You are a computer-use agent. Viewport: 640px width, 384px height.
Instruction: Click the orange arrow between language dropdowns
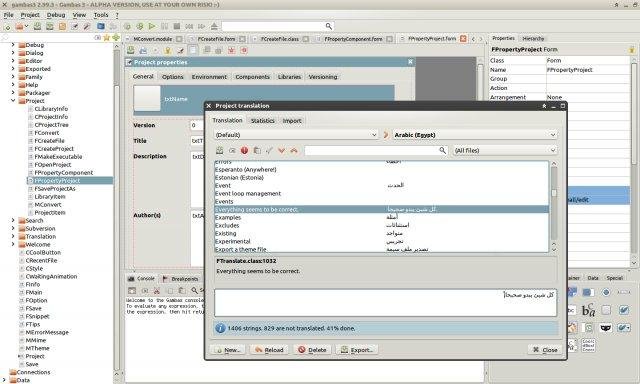coord(385,135)
